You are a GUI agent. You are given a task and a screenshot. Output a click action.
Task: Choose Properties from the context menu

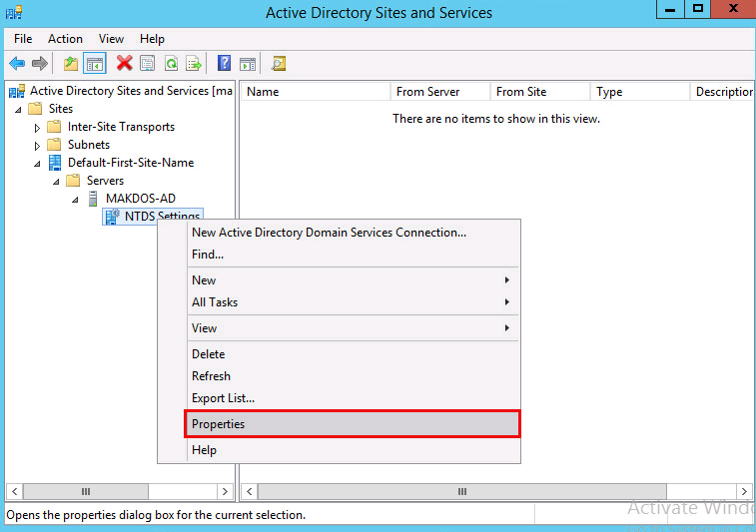click(353, 424)
